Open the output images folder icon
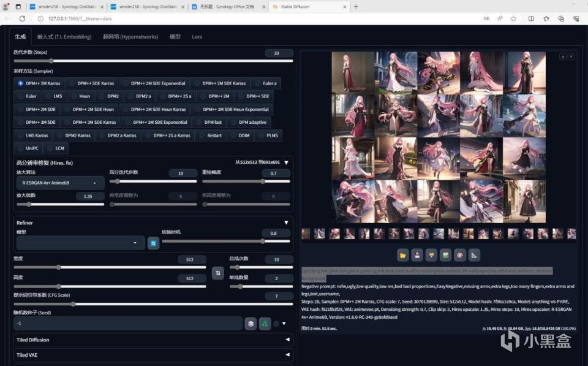 (x=402, y=255)
